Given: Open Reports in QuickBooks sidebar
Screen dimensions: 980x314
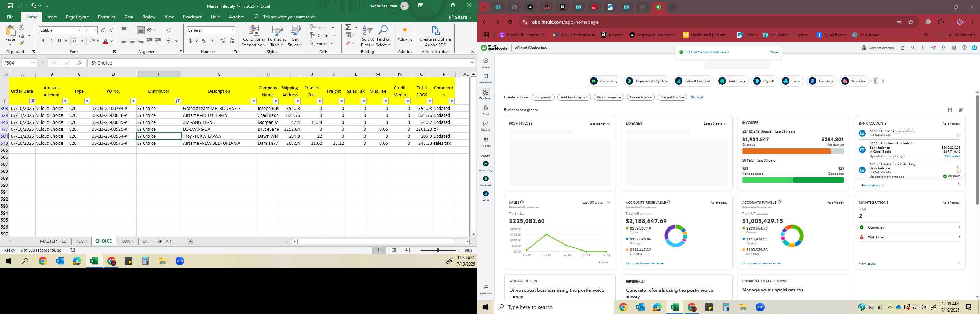Looking at the screenshot, I should [485, 126].
